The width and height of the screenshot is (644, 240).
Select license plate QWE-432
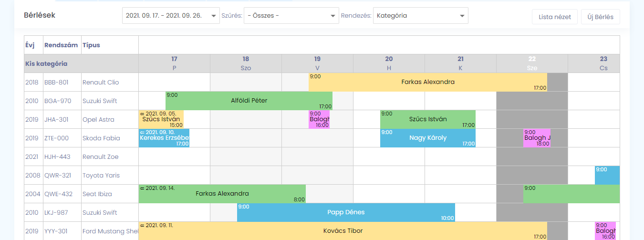coord(58,194)
